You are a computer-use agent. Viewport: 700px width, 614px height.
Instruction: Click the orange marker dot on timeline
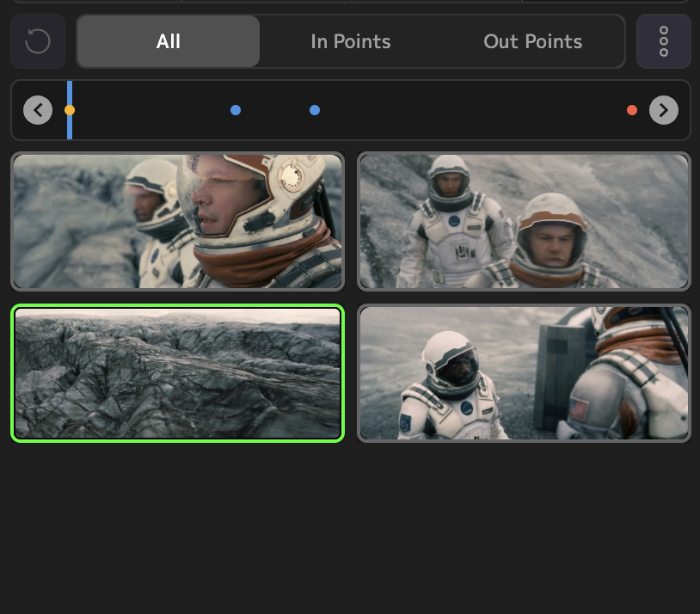(70, 110)
